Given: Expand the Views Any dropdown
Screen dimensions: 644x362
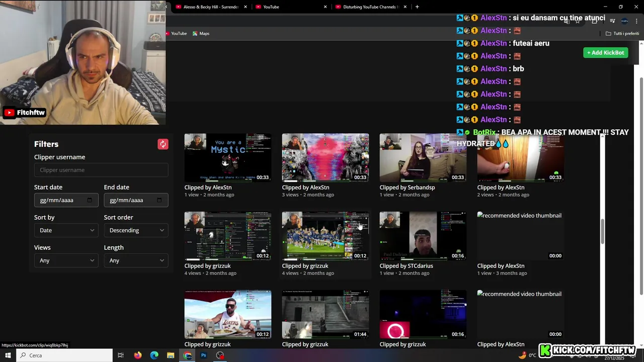Looking at the screenshot, I should pos(66,260).
